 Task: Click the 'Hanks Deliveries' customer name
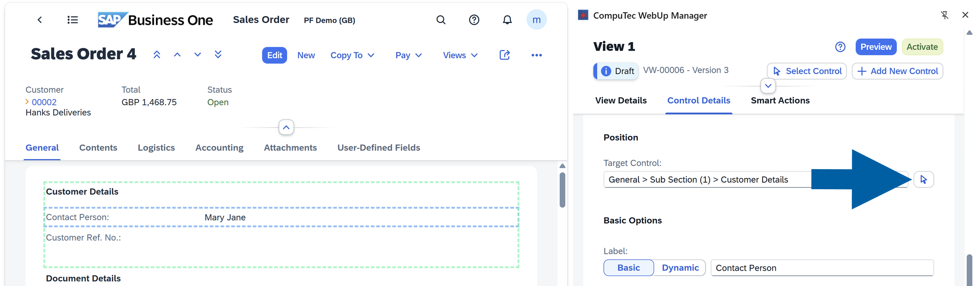point(58,112)
